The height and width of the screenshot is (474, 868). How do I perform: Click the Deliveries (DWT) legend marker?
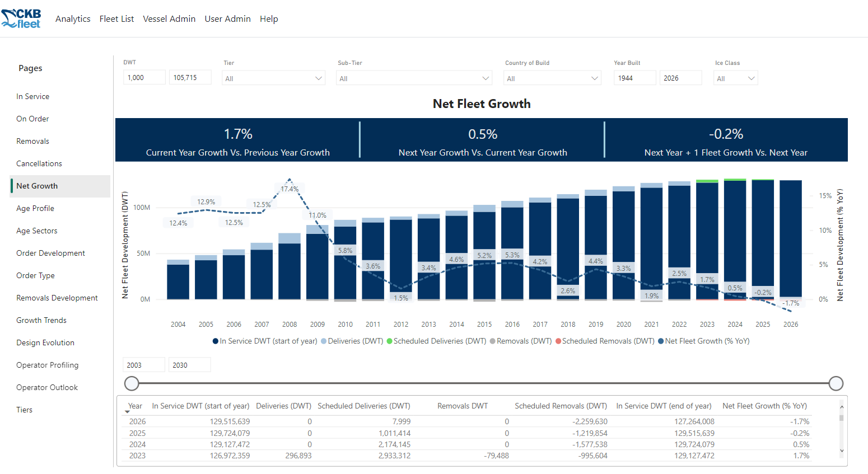tap(324, 341)
